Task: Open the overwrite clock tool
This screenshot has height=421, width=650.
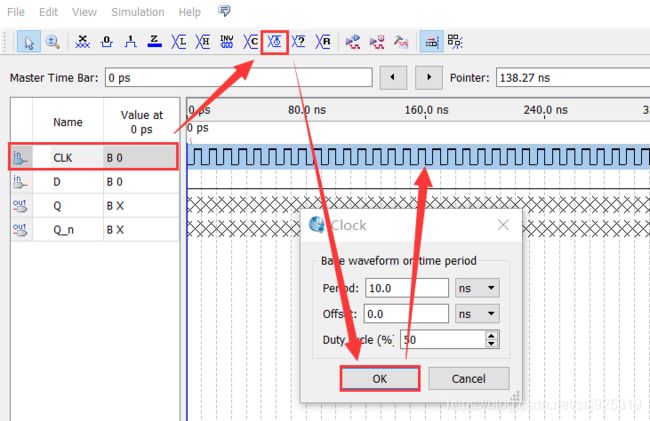Action: tap(274, 41)
